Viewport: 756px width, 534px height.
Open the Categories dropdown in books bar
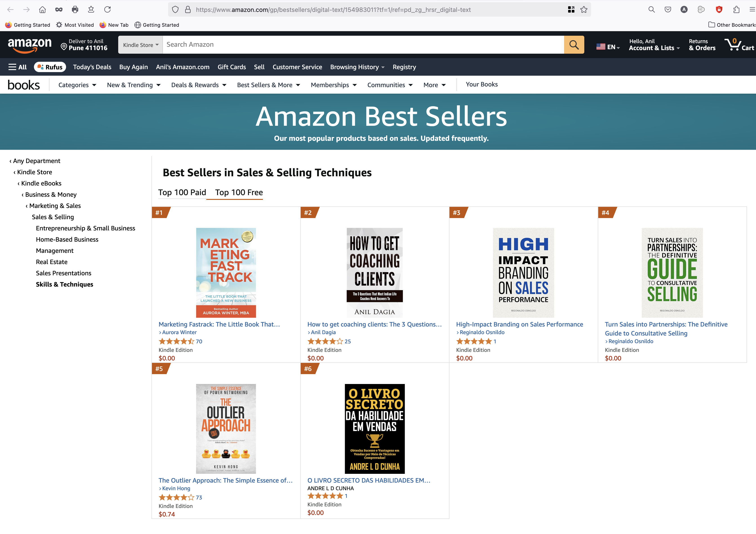click(77, 85)
